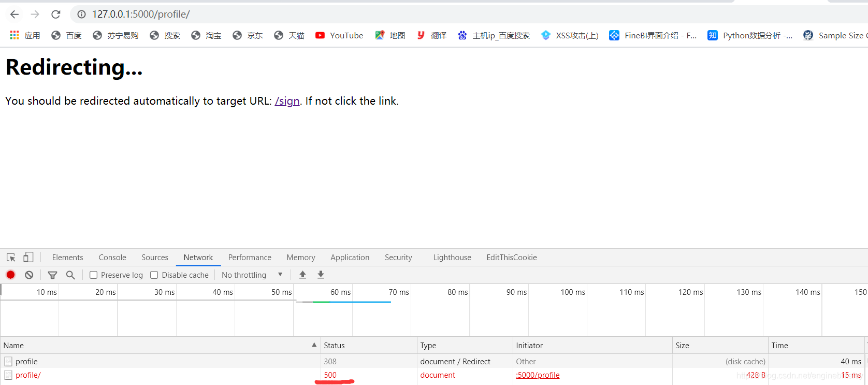868x385 pixels.
Task: Go back with the browser back arrow
Action: pos(15,14)
